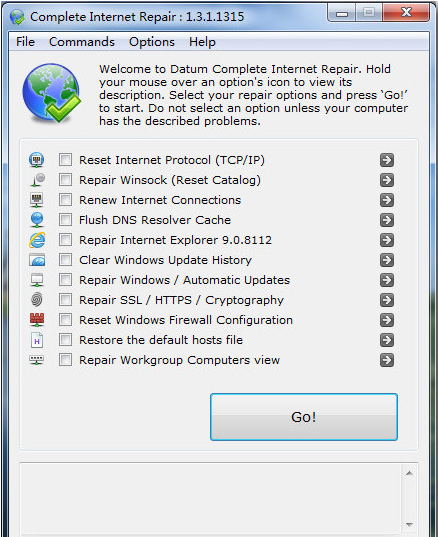
Task: Click the log pane scroll down arrow
Action: pos(409,525)
